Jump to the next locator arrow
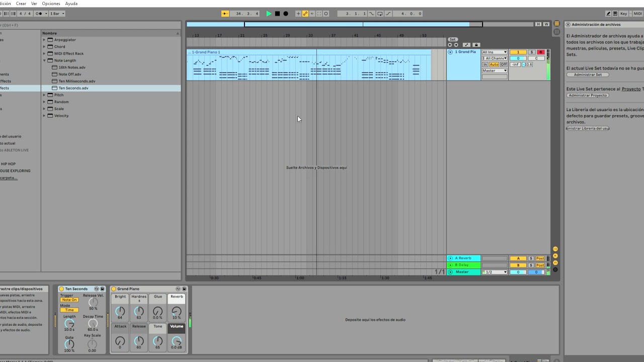Viewport: 644px width, 362px height. 456,45
